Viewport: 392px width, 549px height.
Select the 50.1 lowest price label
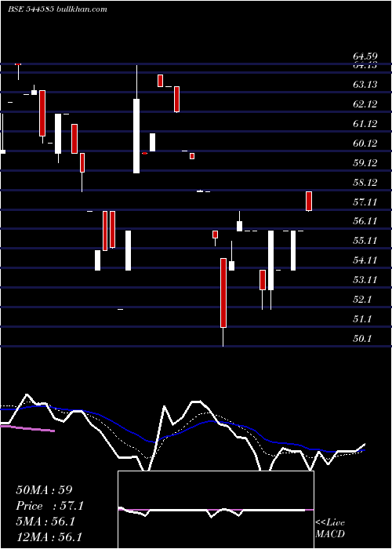(x=362, y=339)
